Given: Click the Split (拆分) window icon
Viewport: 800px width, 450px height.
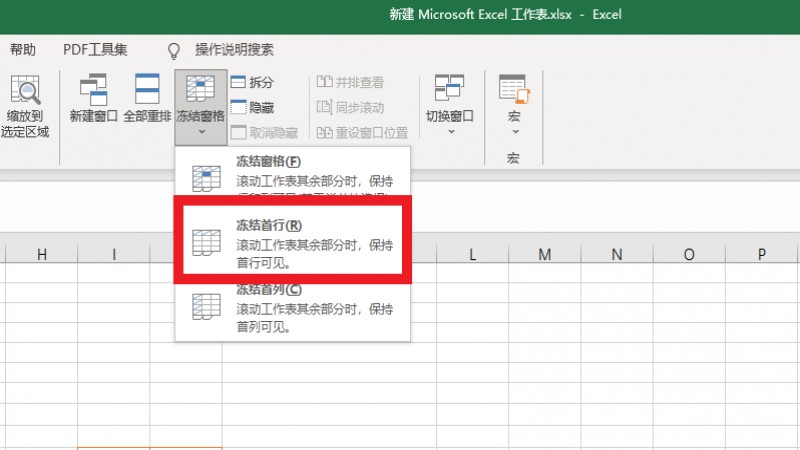Looking at the screenshot, I should point(239,83).
